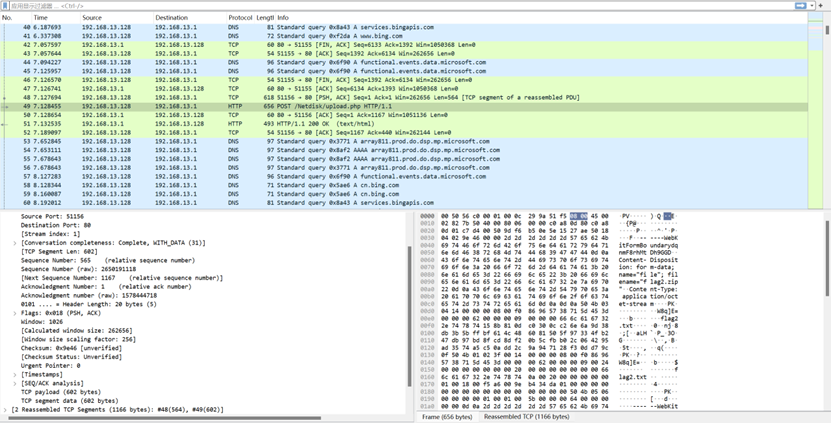
Task: Click the display filter bookmark icon
Action: [x=5, y=5]
